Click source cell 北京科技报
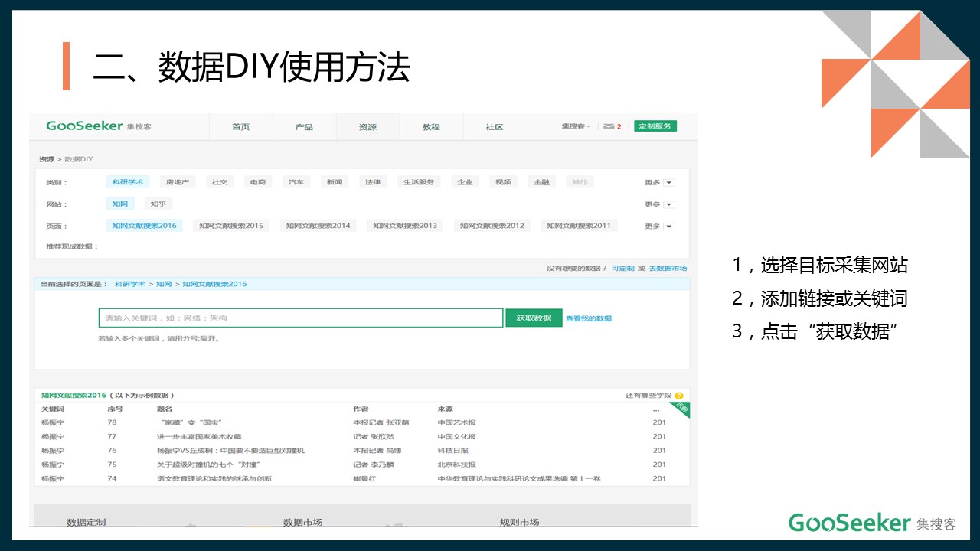This screenshot has width=980, height=551. (x=457, y=465)
